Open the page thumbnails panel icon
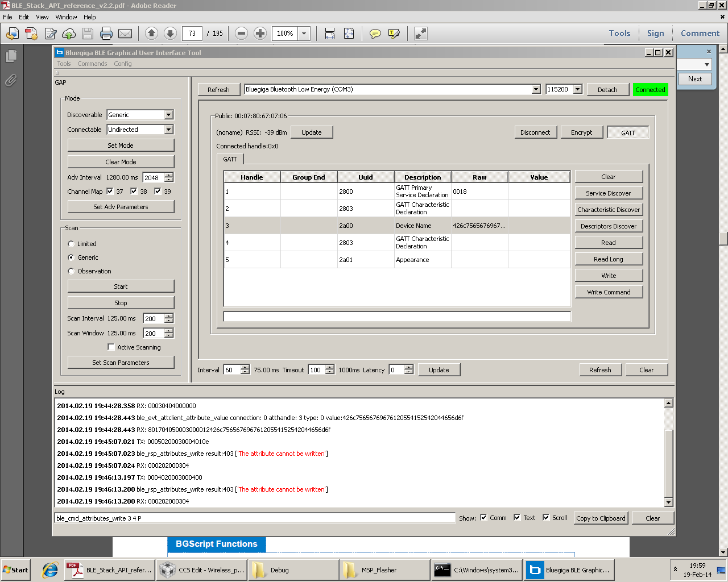The image size is (728, 582). [x=11, y=56]
